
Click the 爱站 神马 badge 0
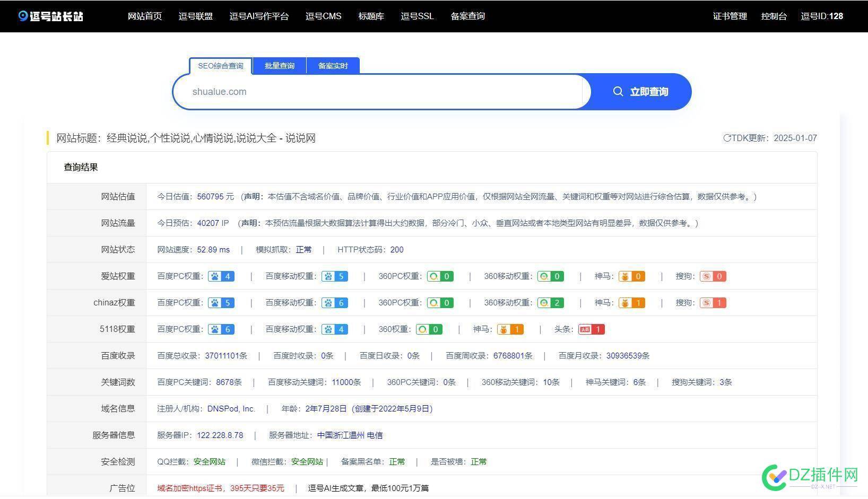tap(632, 276)
